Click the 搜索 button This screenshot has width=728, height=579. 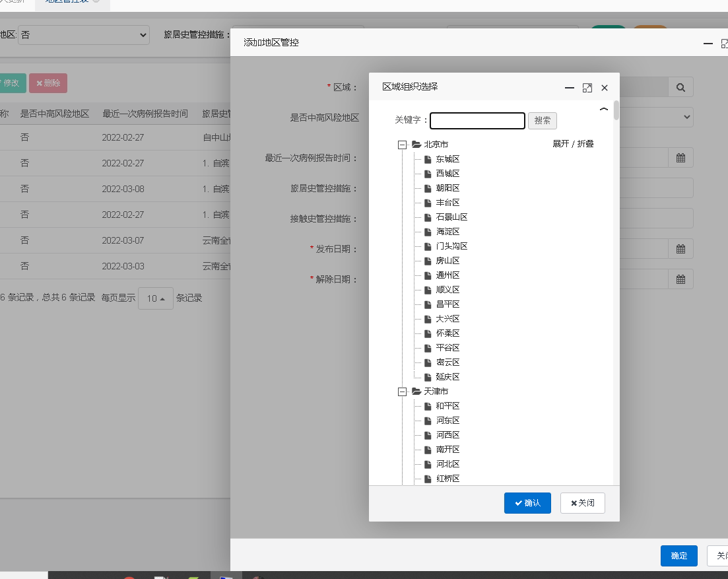click(x=543, y=121)
